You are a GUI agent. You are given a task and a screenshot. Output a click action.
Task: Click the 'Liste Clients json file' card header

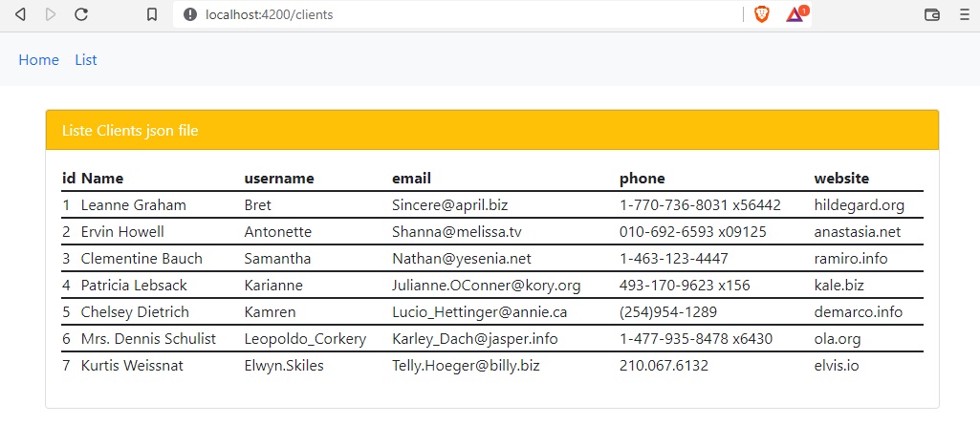(x=491, y=130)
